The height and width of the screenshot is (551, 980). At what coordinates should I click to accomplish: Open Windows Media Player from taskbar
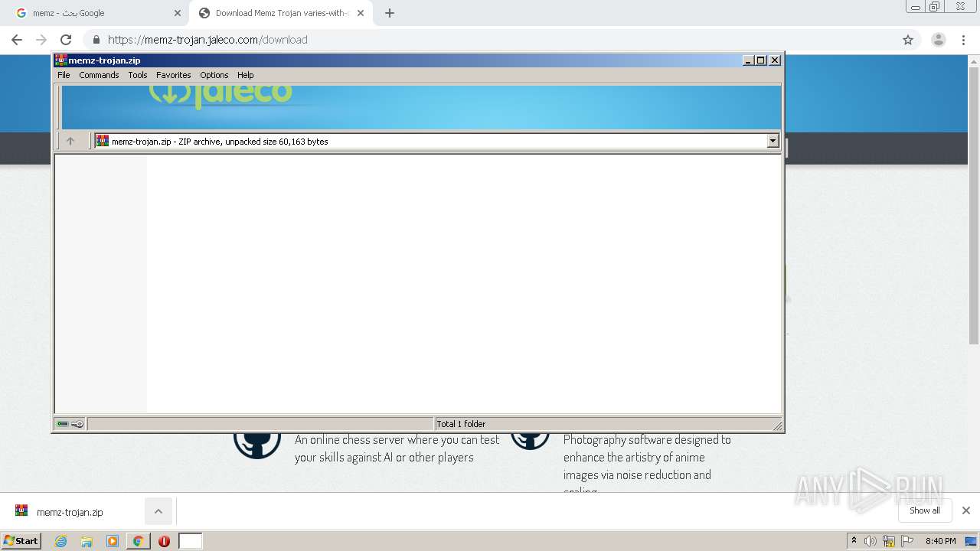(x=113, y=541)
